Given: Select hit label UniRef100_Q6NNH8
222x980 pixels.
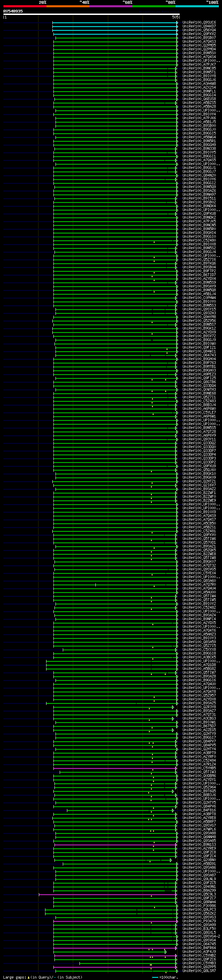Looking at the screenshot, I should [x=199, y=837].
